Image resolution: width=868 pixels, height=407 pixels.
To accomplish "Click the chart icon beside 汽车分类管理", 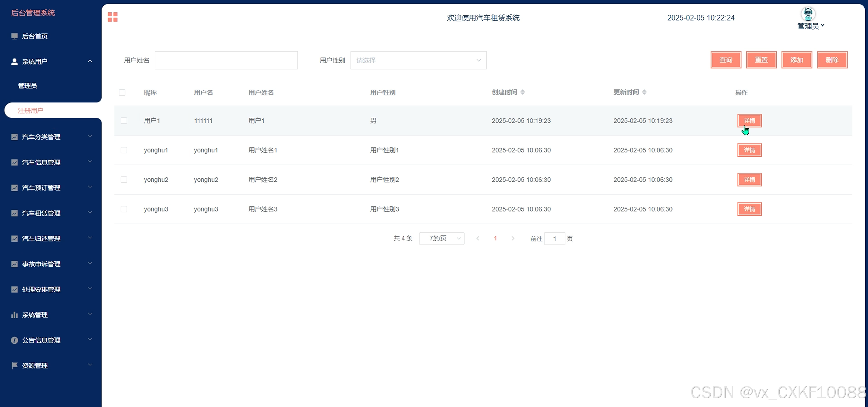I will pos(14,137).
